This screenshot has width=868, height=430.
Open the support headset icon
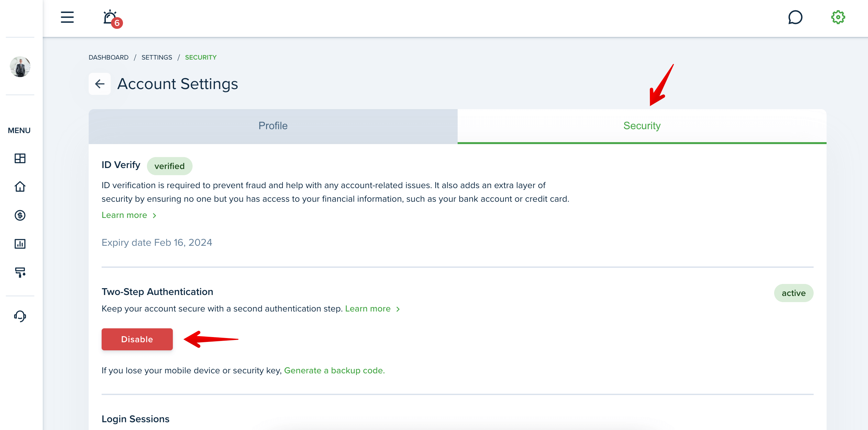(x=20, y=316)
